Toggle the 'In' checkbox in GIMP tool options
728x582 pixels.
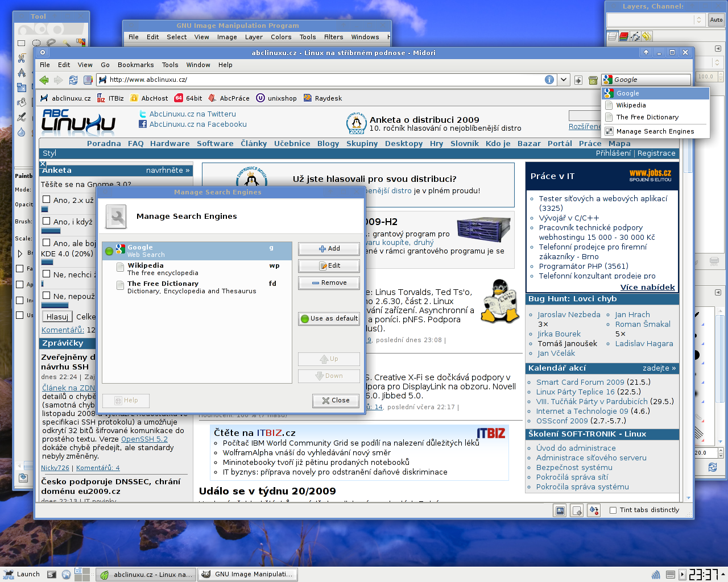click(20, 300)
